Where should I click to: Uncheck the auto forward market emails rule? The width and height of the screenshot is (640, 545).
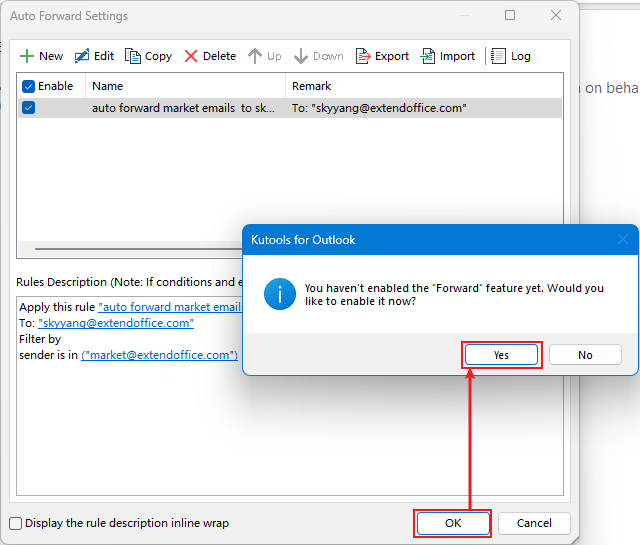(x=29, y=107)
